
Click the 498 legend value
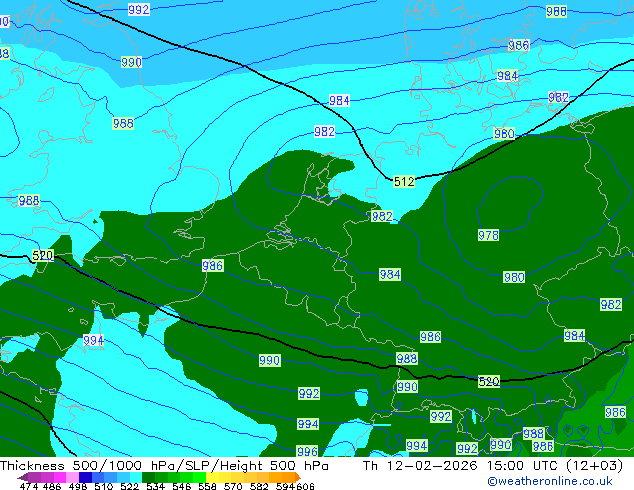tap(78, 486)
